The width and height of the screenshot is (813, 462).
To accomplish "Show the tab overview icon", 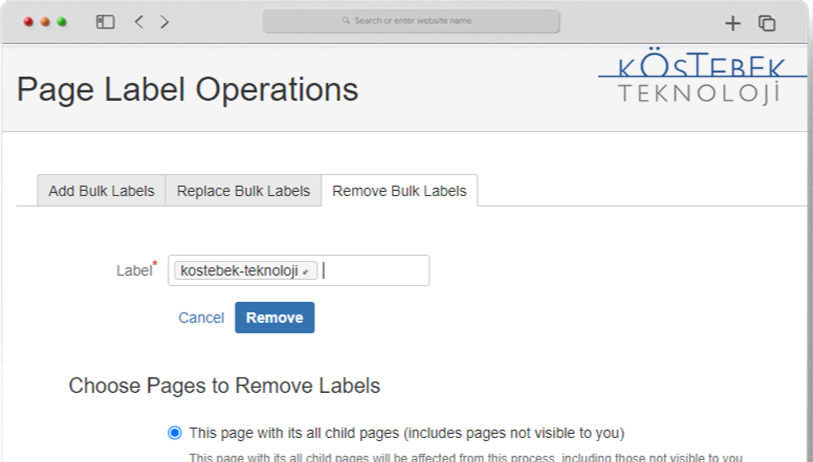I will pos(767,23).
